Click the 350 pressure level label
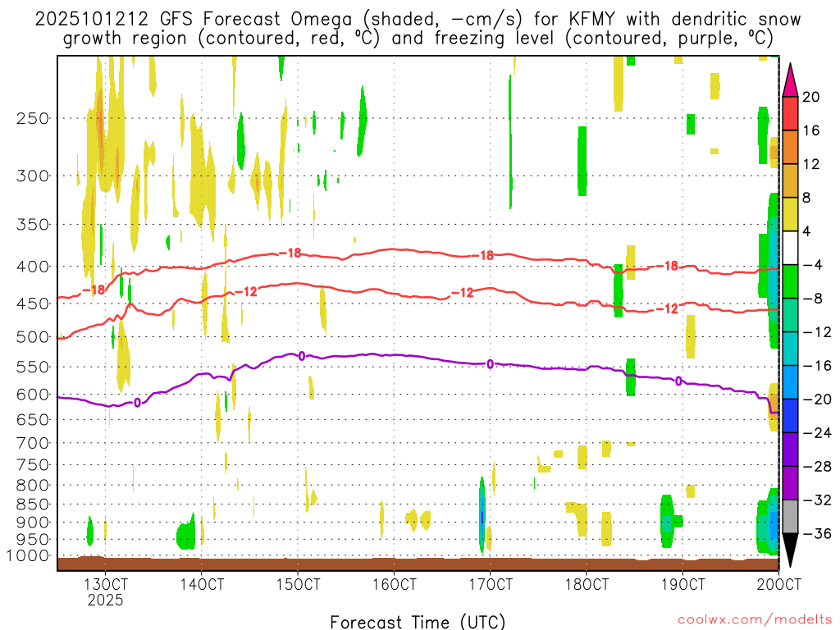Screen dimensions: 840x630 click(x=33, y=225)
